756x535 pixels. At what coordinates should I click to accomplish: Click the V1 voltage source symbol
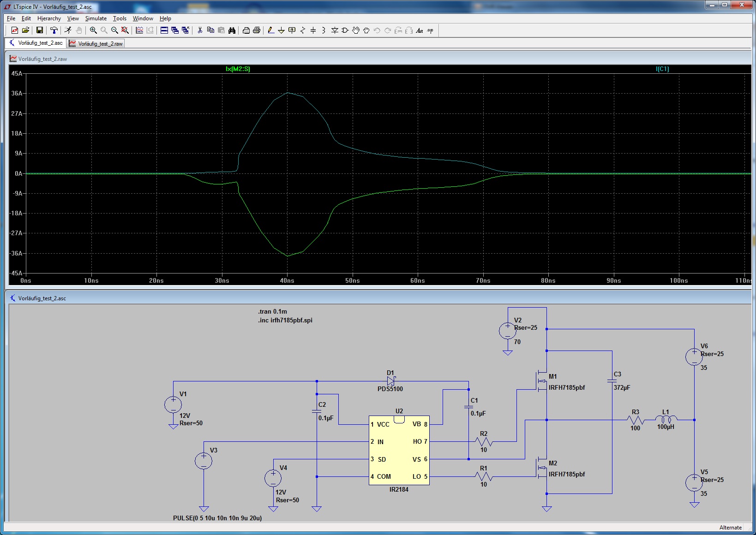[173, 404]
